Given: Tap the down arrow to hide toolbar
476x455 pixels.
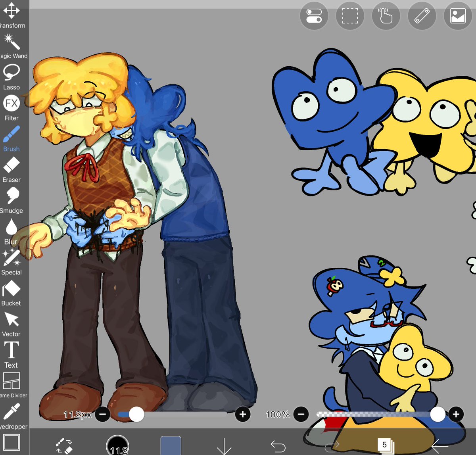Looking at the screenshot, I should (225, 446).
